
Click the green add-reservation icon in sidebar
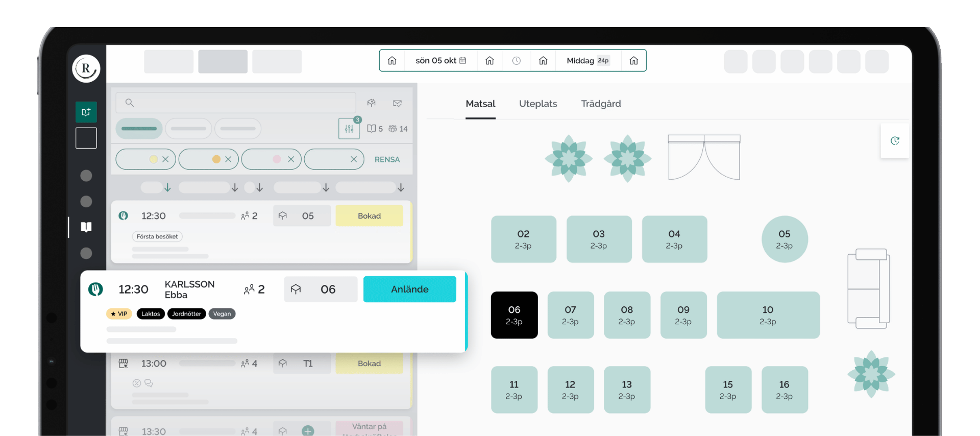(86, 112)
